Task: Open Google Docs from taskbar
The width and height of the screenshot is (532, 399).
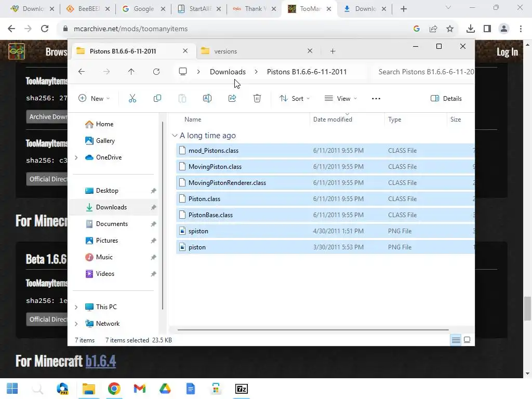Action: click(190, 389)
